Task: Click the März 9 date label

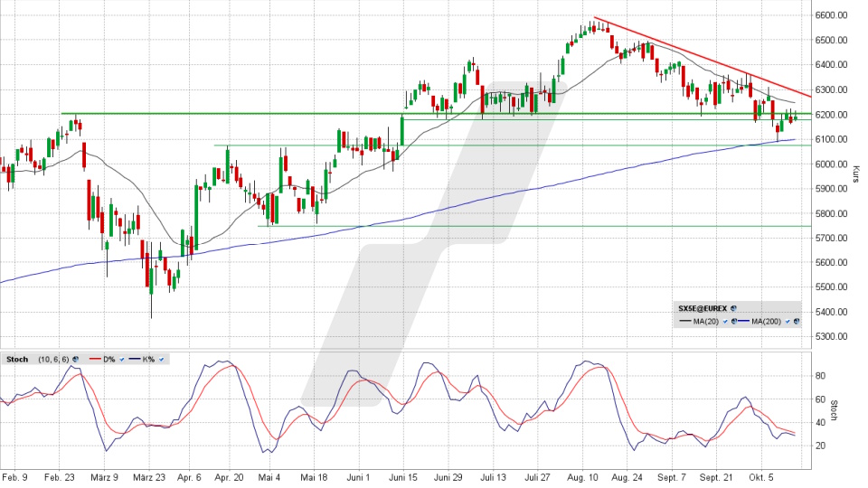Action: pyautogui.click(x=104, y=477)
